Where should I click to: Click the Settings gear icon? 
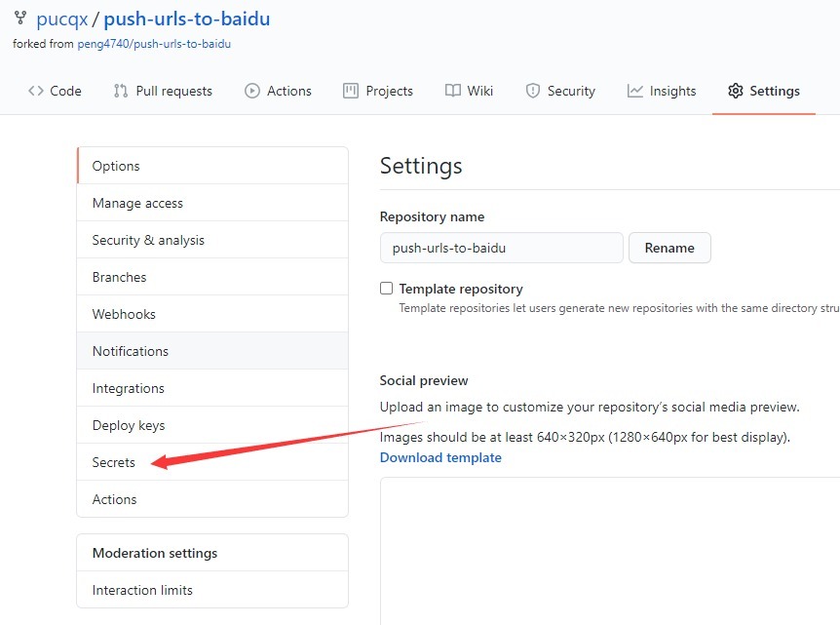[736, 91]
